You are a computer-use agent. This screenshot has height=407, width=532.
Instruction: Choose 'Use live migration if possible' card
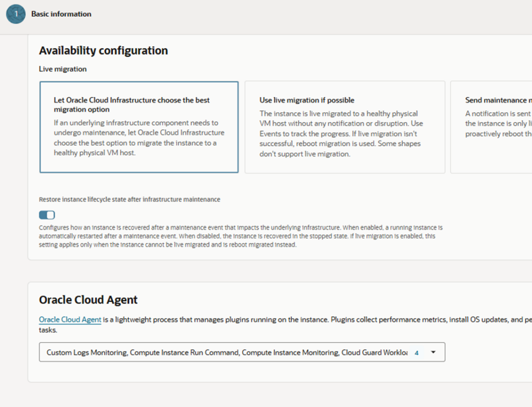(x=344, y=127)
